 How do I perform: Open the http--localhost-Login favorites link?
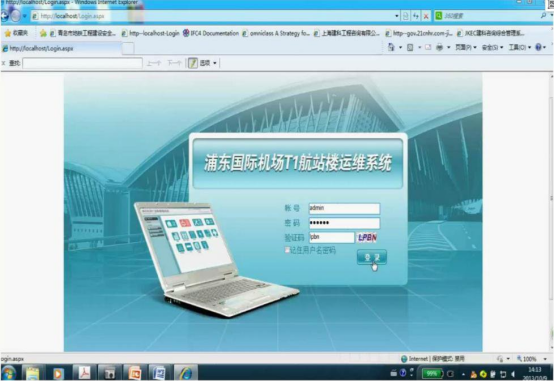[x=151, y=33]
